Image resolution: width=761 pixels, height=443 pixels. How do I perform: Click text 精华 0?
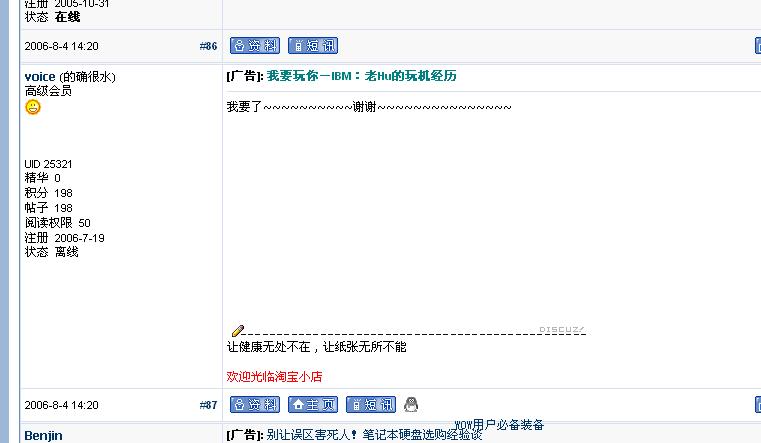tap(42, 178)
